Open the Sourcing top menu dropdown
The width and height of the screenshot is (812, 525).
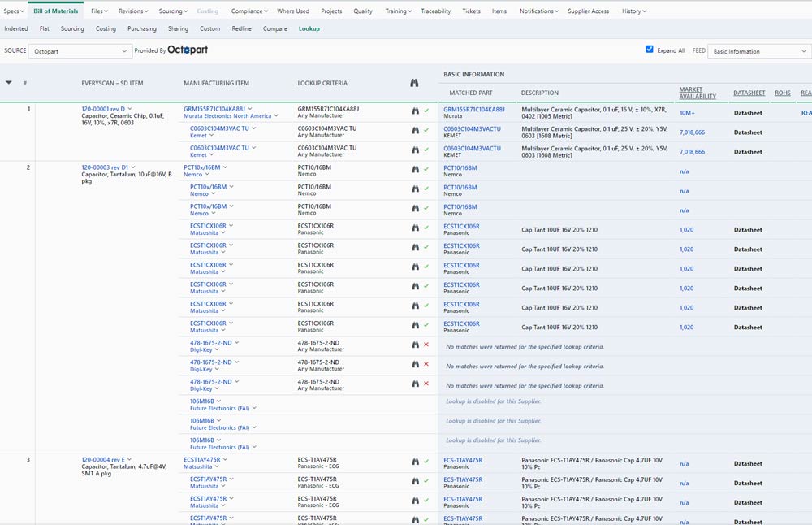point(173,11)
